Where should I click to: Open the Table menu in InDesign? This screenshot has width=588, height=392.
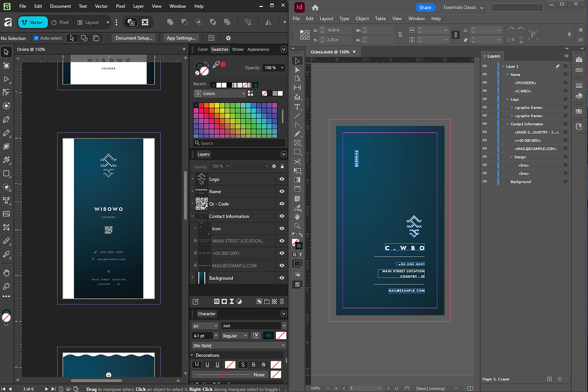pyautogui.click(x=381, y=19)
